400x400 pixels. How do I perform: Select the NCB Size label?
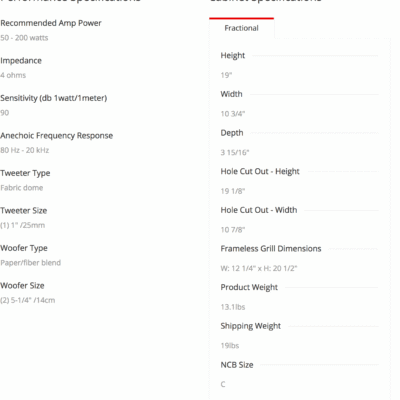237,365
